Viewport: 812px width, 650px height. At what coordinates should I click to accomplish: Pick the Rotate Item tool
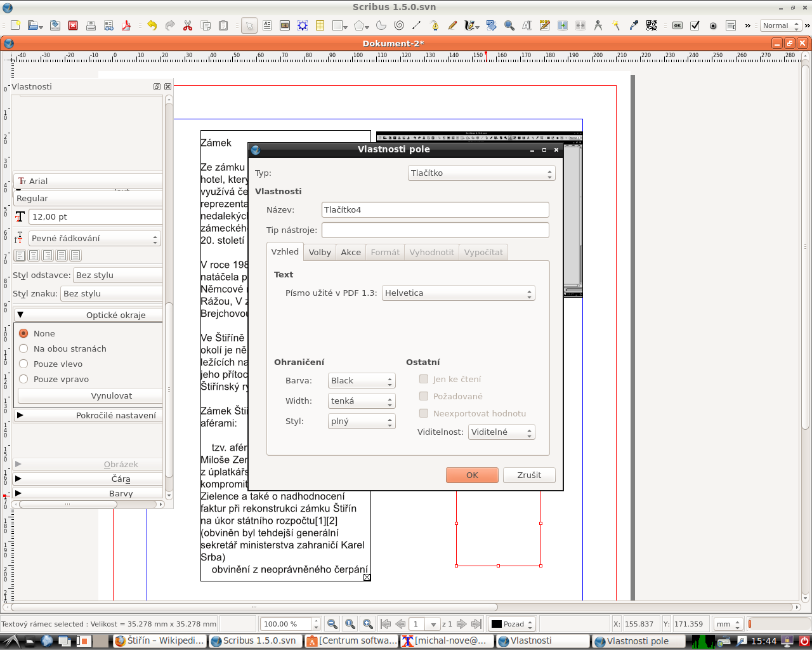(491, 25)
